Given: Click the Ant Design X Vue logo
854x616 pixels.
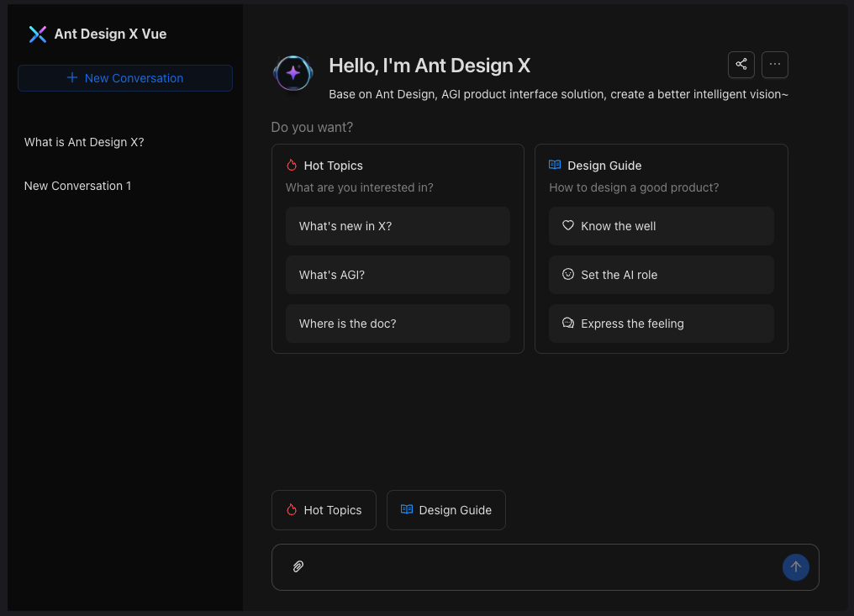Looking at the screenshot, I should (37, 34).
